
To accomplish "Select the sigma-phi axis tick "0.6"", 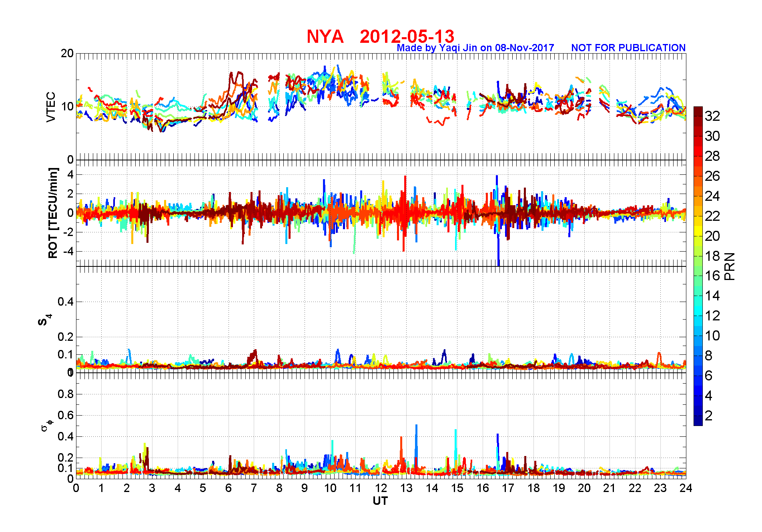I will 66,415.
